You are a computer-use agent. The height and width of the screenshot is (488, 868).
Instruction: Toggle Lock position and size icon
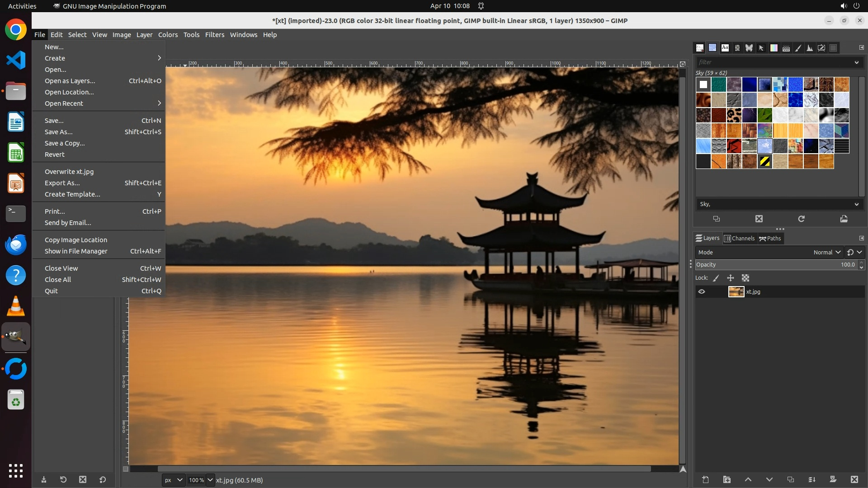click(731, 278)
